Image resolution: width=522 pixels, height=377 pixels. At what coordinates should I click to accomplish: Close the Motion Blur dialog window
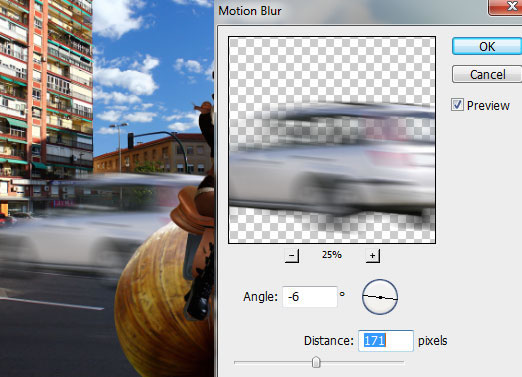pyautogui.click(x=506, y=7)
